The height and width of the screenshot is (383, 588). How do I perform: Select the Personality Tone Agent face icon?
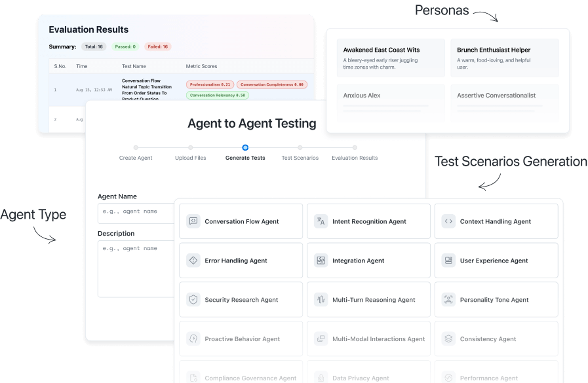[448, 299]
